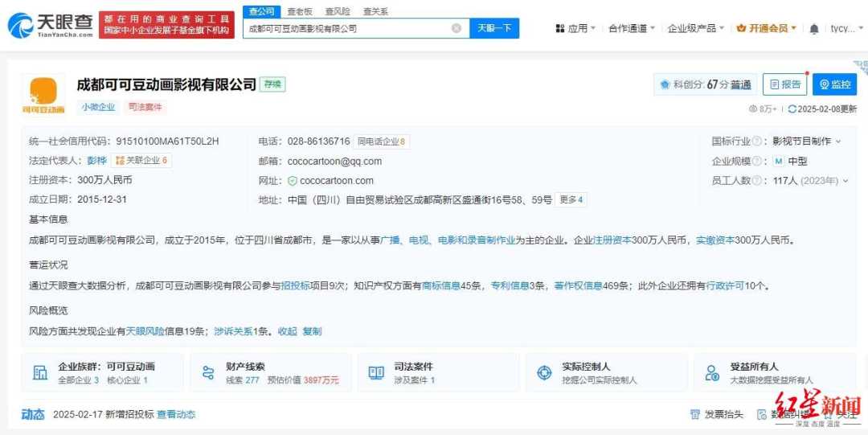868x435 pixels.
Task: Click the 天眼一下 search button
Action: point(494,28)
